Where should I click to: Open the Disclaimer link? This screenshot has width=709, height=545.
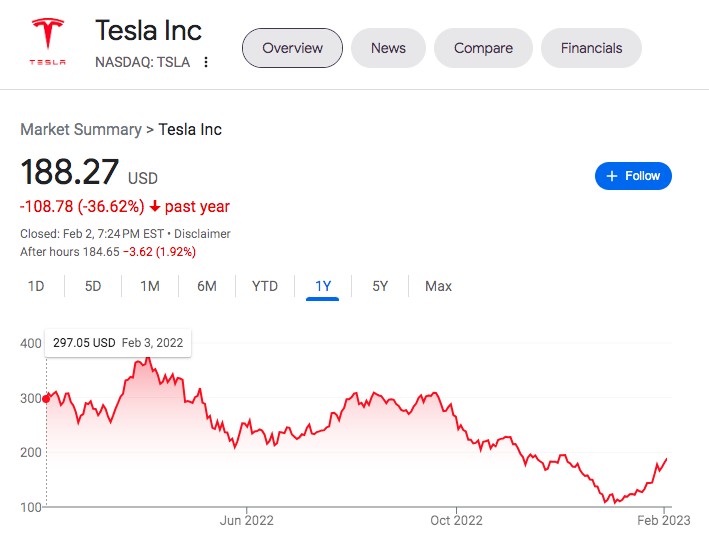pos(204,233)
